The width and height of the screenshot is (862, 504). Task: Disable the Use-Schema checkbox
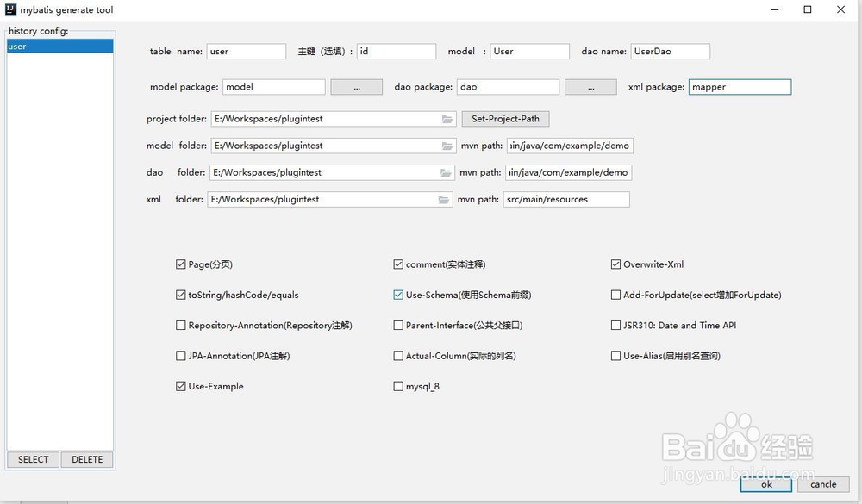[398, 296]
